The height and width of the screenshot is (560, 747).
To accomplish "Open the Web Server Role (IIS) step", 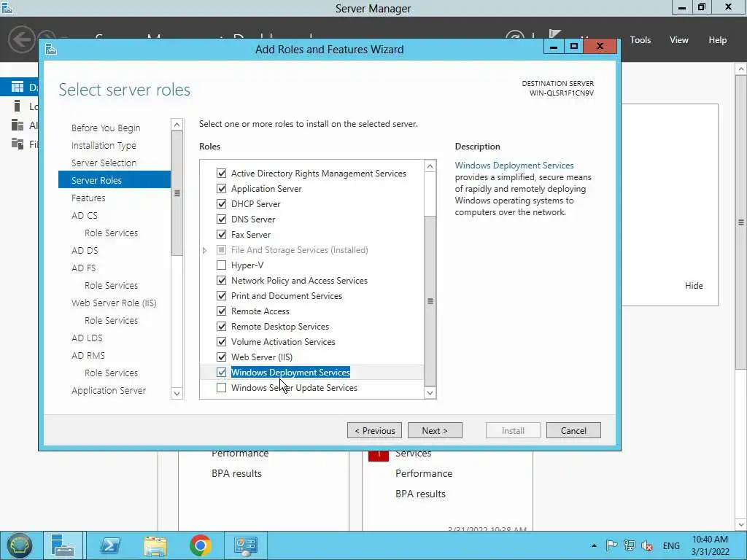I will tap(114, 303).
